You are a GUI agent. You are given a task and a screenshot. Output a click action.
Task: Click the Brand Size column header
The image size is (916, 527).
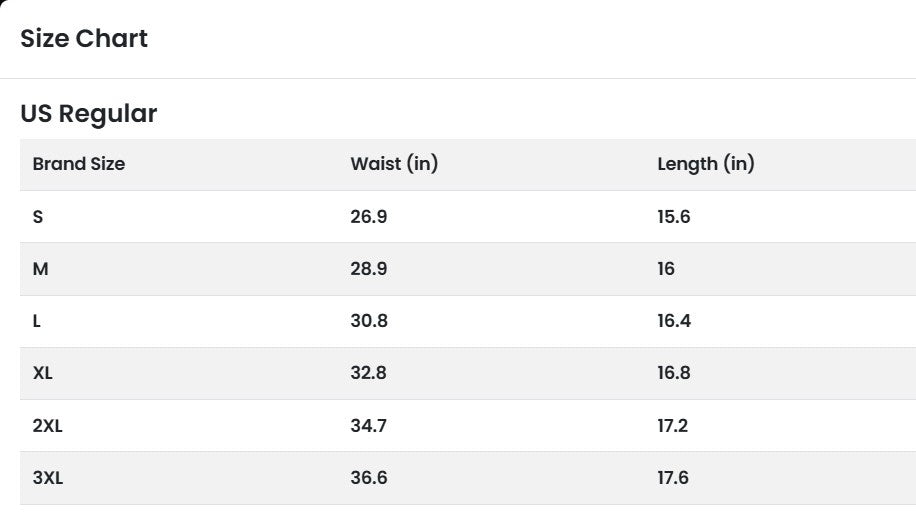[x=79, y=164]
